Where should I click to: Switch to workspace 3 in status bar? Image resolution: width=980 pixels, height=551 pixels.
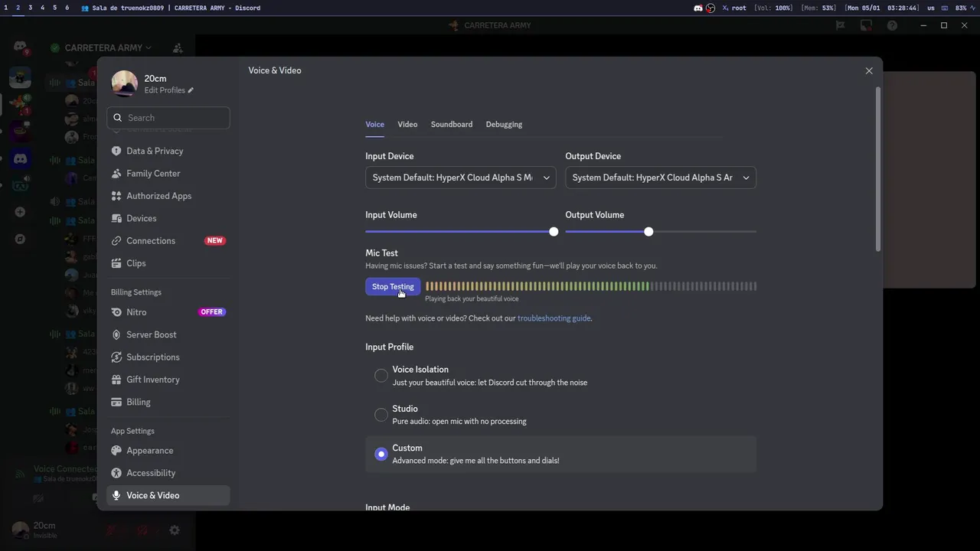[x=30, y=8]
